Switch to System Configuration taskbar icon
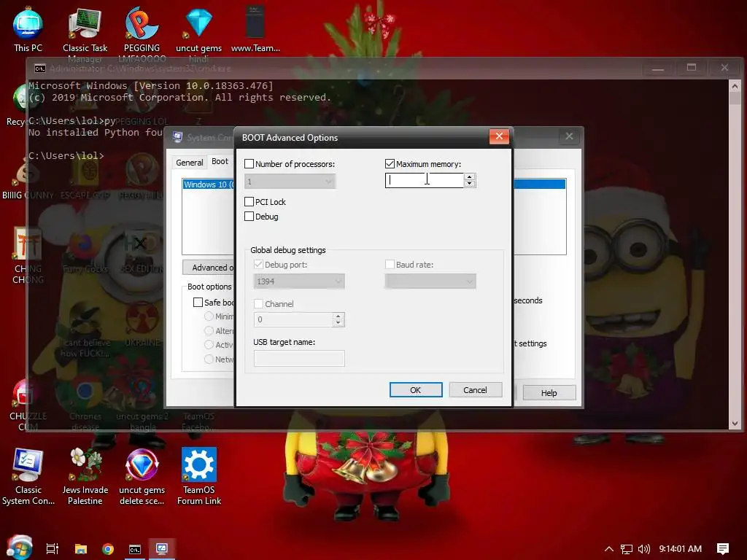This screenshot has height=560, width=747. [162, 548]
